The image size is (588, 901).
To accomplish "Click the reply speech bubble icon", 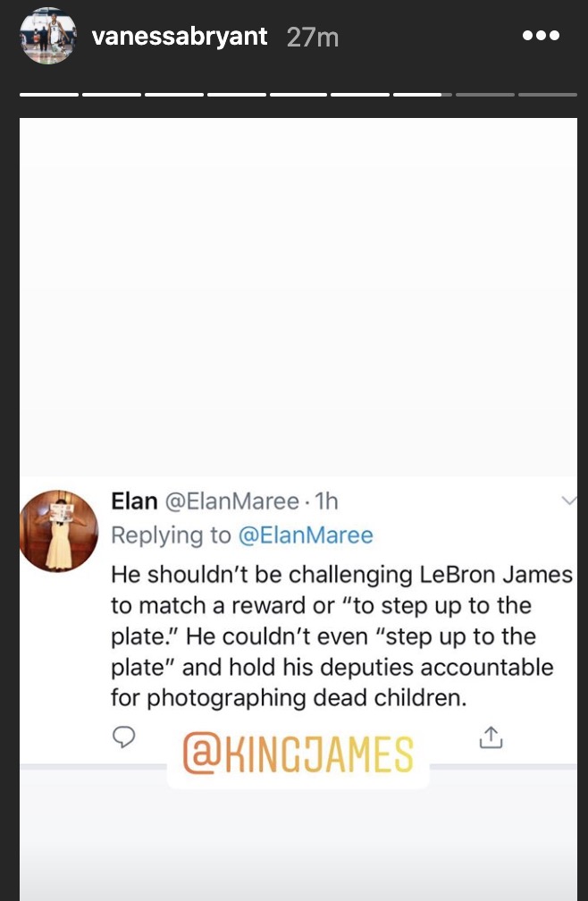I will click(x=124, y=737).
